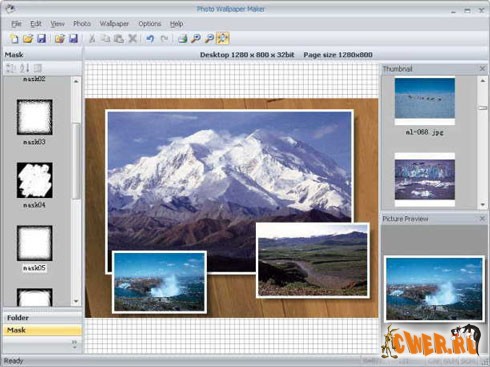
Task: Click the Thumbnail panel scrollbar thumb
Action: point(482,108)
